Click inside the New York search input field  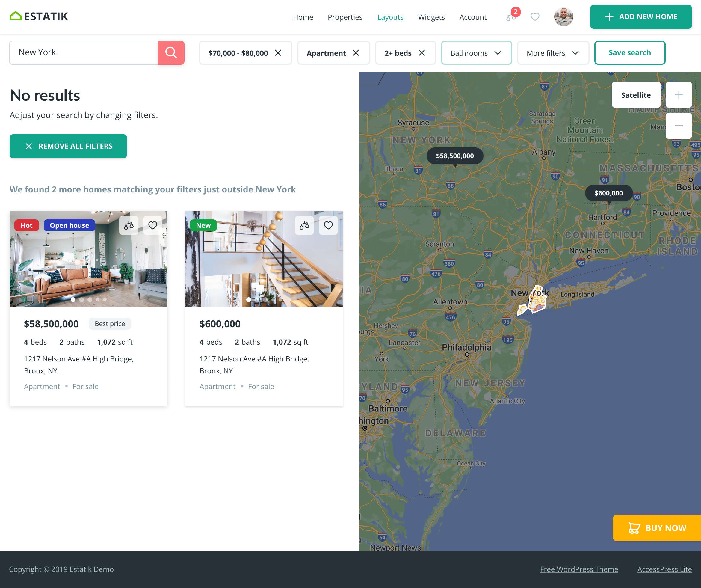click(84, 52)
